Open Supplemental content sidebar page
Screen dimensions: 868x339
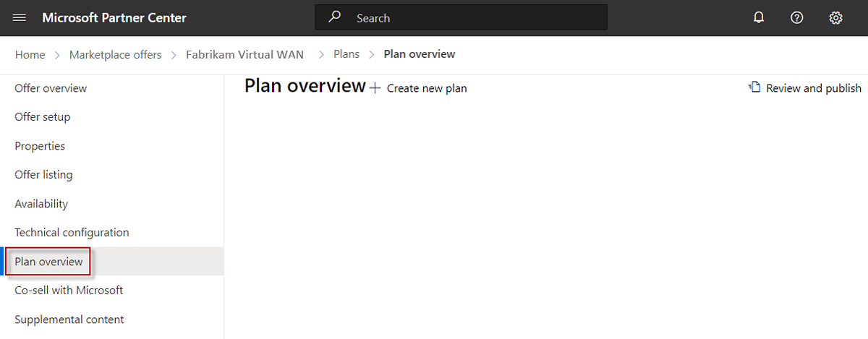point(69,319)
